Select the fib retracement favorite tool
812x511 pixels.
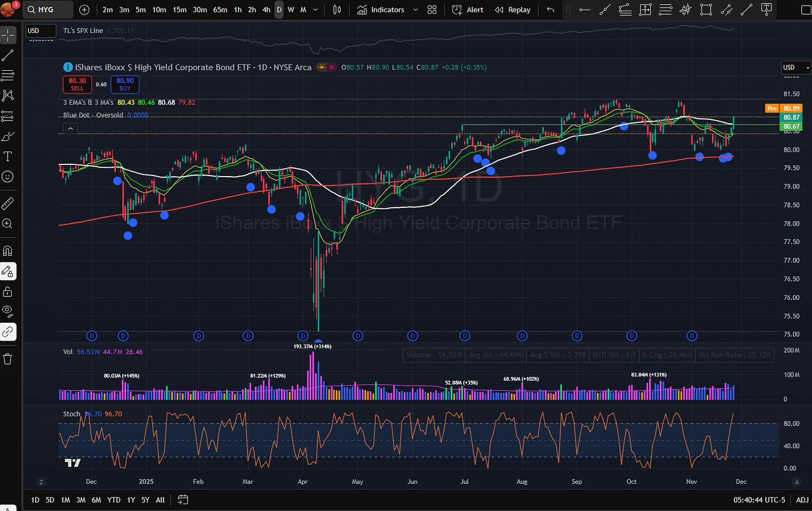(665, 9)
